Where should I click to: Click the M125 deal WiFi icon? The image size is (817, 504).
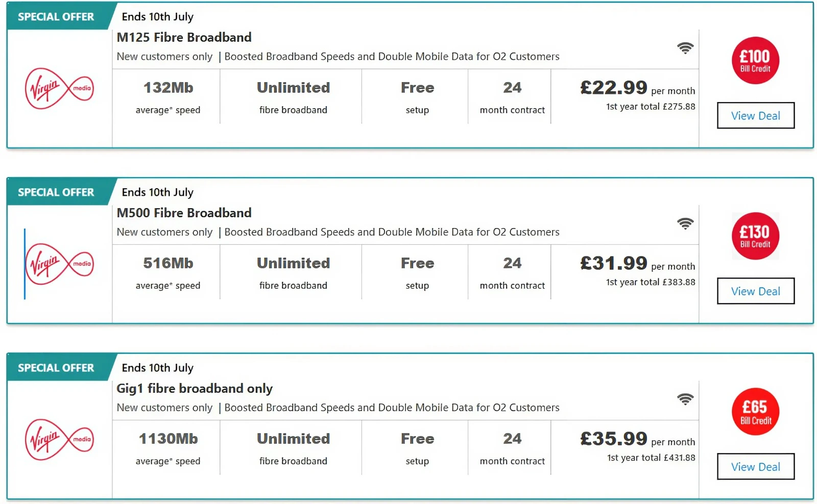pyautogui.click(x=685, y=48)
